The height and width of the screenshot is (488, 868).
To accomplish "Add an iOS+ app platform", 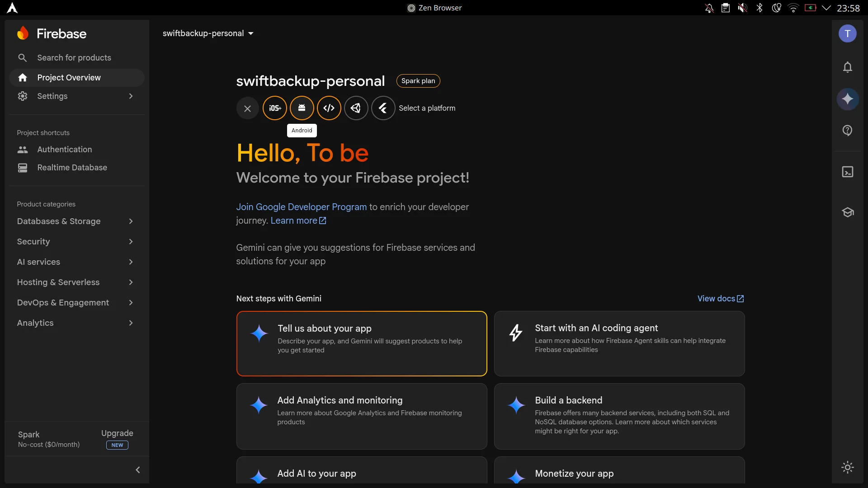I will click(275, 108).
